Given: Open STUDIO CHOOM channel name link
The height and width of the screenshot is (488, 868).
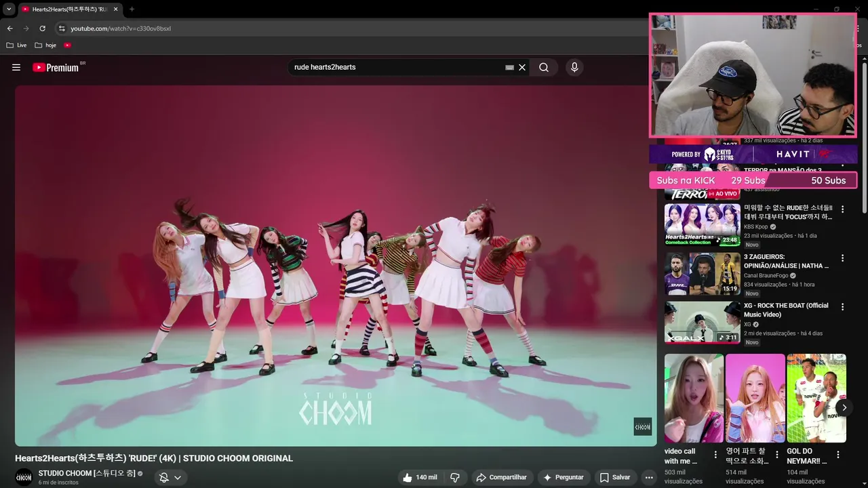Looking at the screenshot, I should 87,473.
